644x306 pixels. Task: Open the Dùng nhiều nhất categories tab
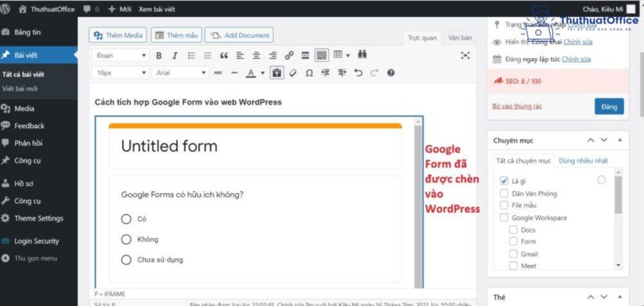click(583, 160)
